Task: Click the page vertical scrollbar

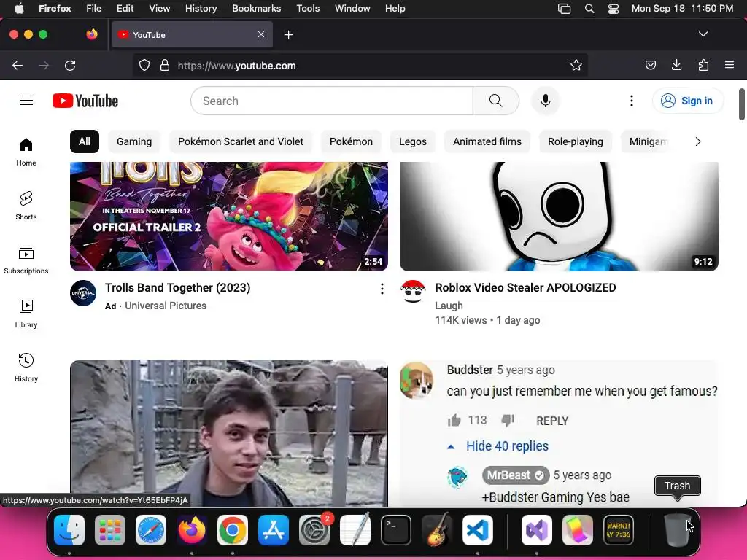Action: coord(742,104)
